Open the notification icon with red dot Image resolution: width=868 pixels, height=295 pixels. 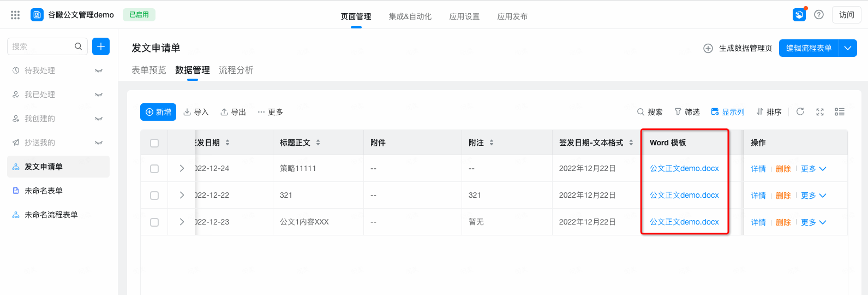point(799,15)
